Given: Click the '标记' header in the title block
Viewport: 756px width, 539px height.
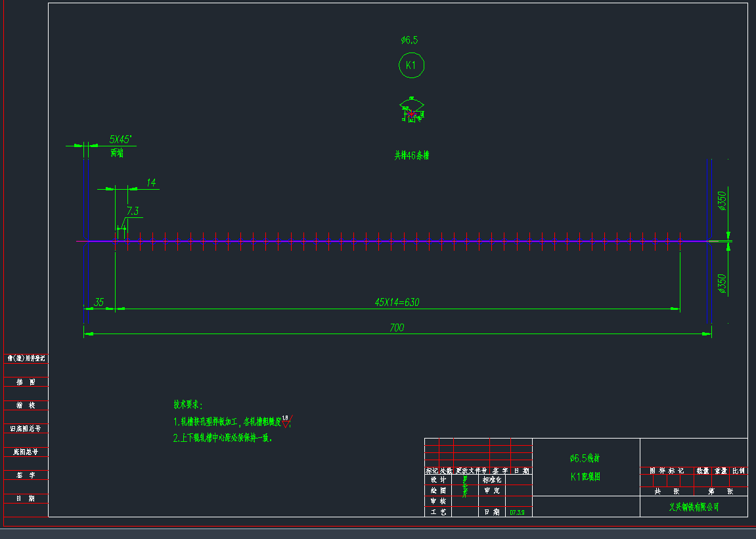Looking at the screenshot, I should click(432, 471).
